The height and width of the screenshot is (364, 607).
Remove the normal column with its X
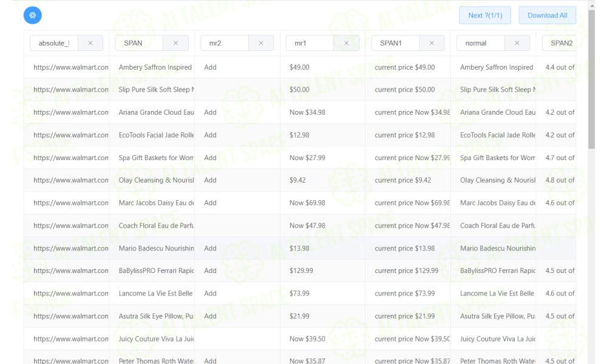point(517,43)
